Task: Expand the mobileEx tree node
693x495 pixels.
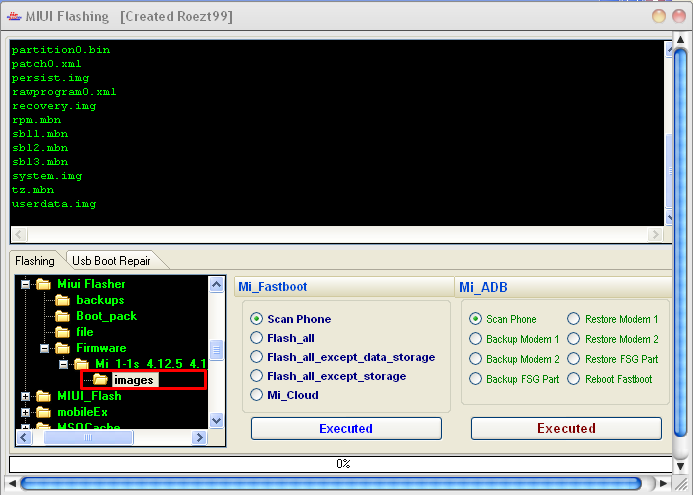Action: [26, 412]
